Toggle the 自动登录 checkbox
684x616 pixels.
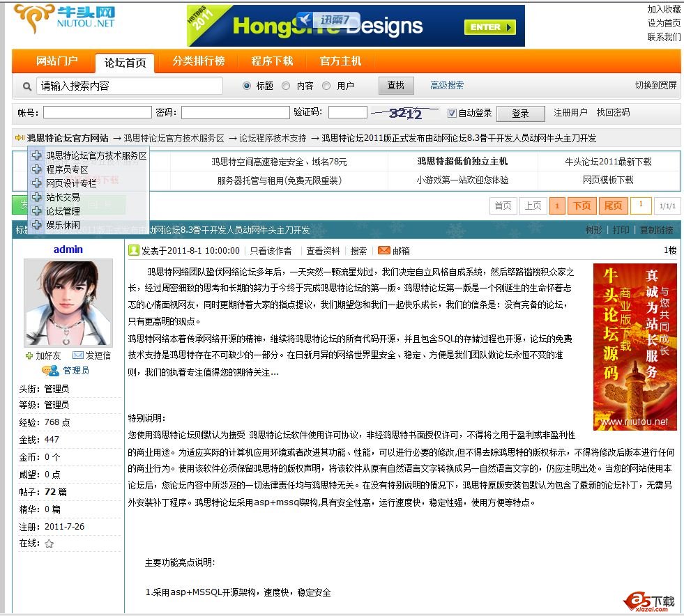tap(452, 114)
